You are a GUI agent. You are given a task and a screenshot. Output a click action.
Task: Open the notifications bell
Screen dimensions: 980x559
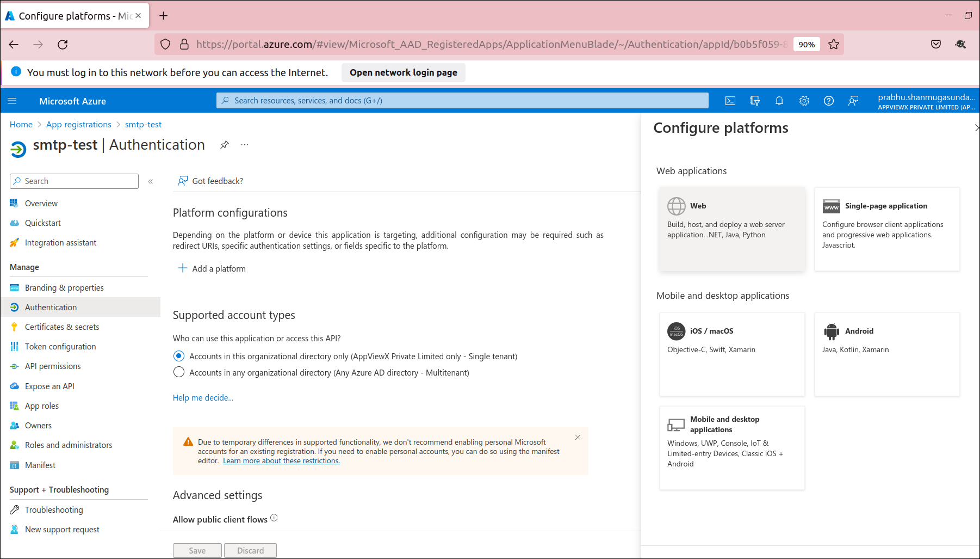(x=779, y=101)
